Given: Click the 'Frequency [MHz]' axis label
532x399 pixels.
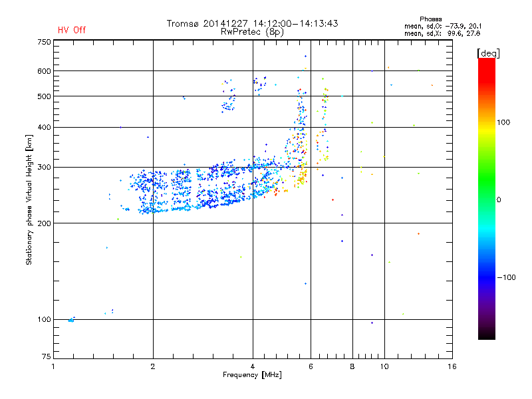Looking at the screenshot, I should [x=252, y=375].
